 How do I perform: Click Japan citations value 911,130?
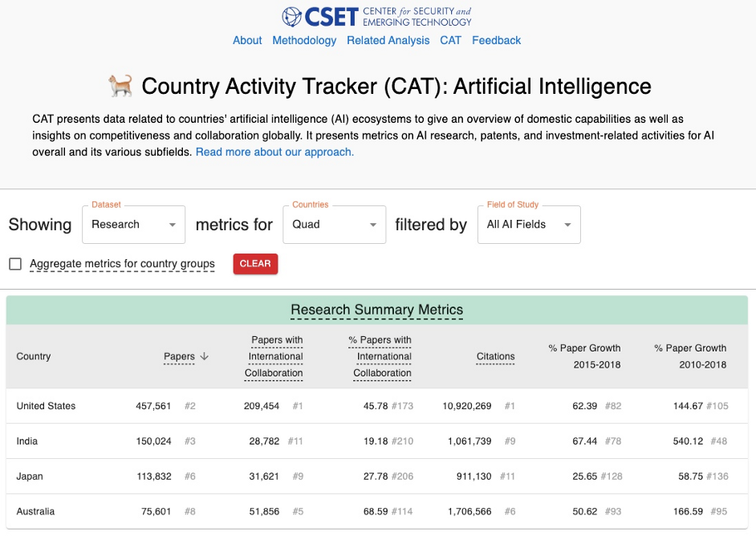pyautogui.click(x=474, y=477)
